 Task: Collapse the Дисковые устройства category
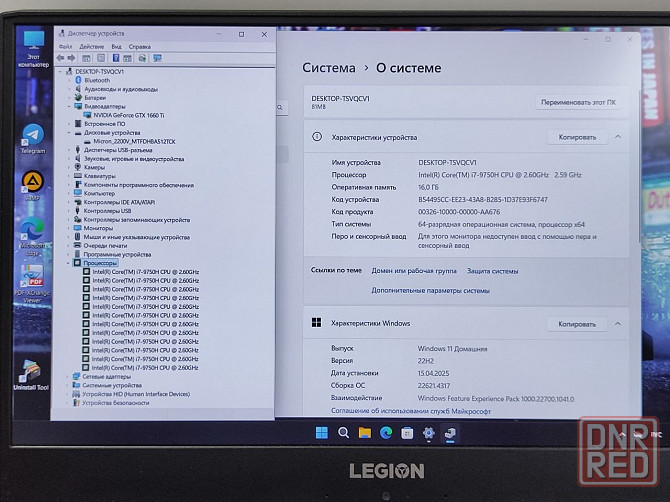click(x=69, y=132)
